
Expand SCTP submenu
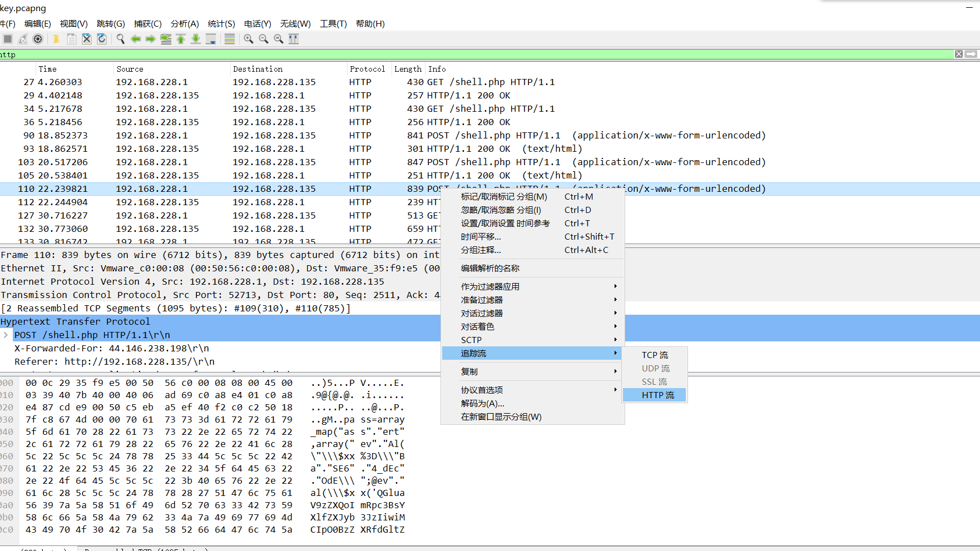(533, 340)
